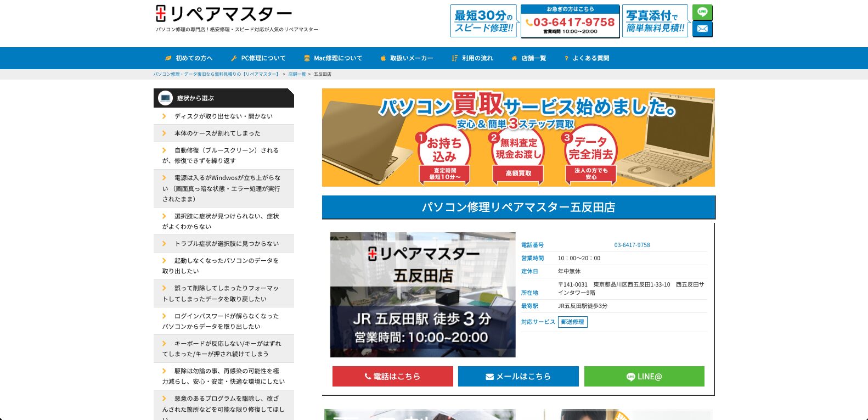Click the 五反田店 breadcrumb text

tap(323, 74)
